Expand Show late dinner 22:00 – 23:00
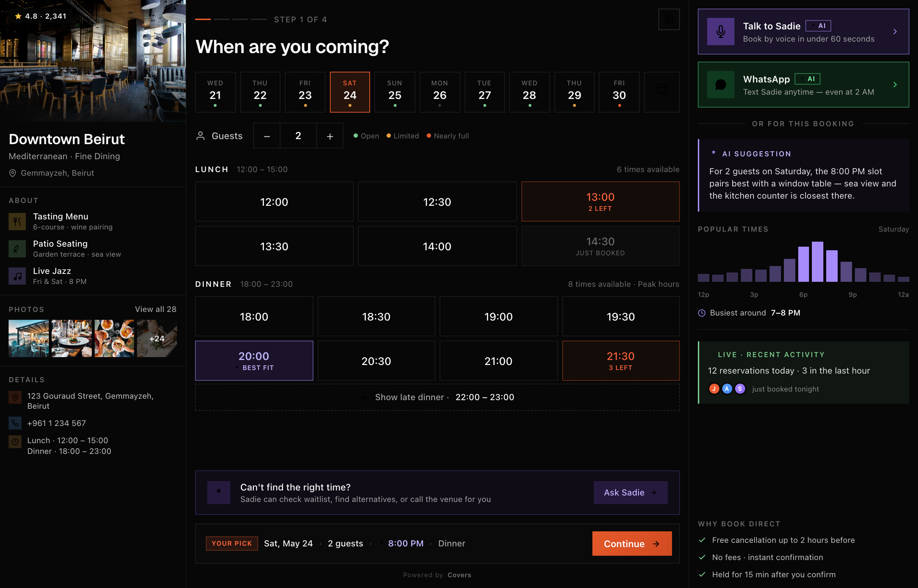Viewport: 918px width, 588px height. [437, 397]
